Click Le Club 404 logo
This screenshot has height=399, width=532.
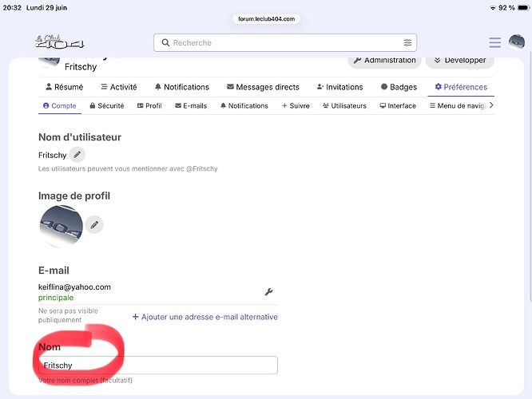[60, 41]
